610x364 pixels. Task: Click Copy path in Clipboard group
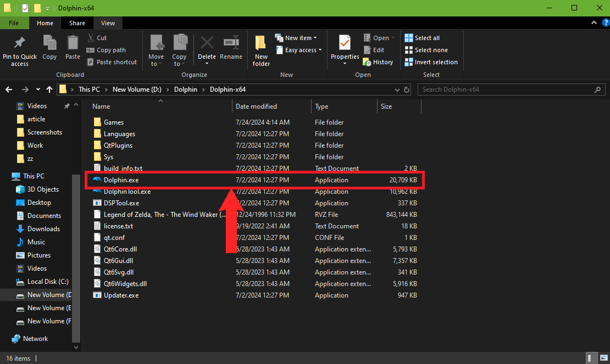click(106, 50)
